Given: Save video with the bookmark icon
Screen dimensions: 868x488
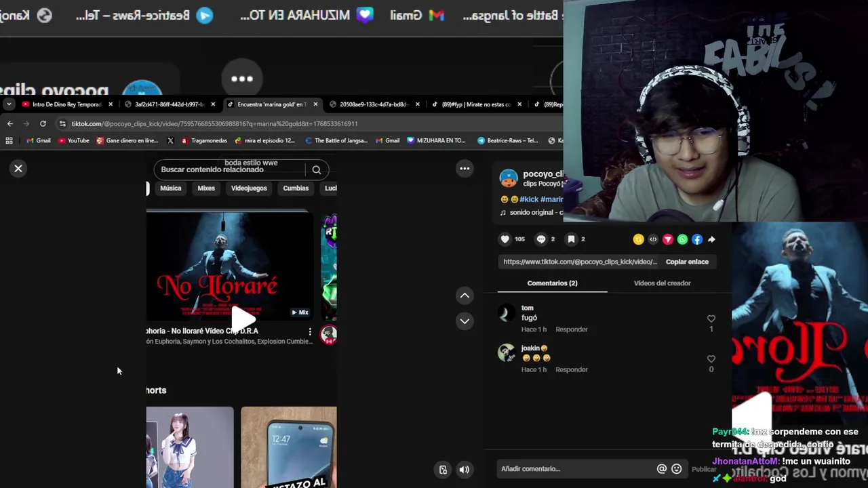Looking at the screenshot, I should [571, 239].
